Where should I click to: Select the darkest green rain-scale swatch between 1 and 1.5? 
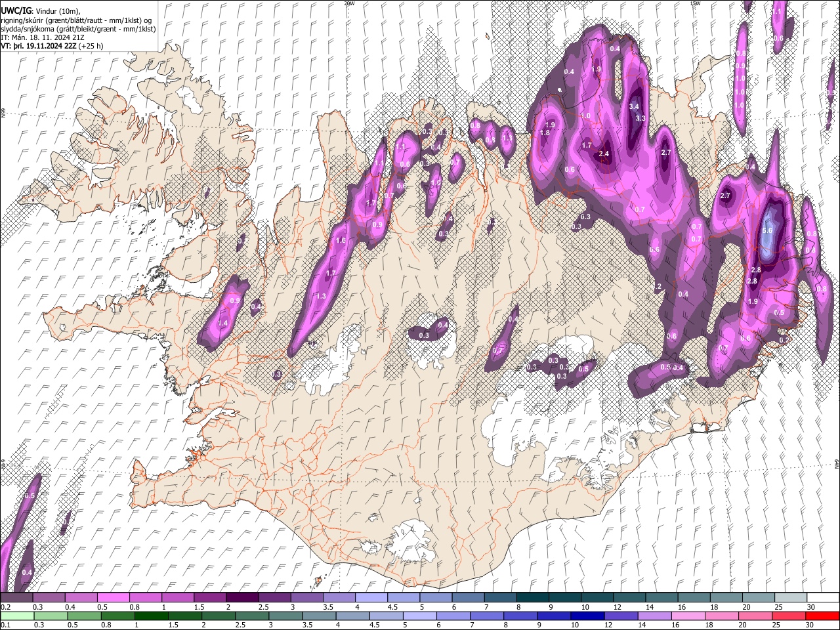tap(152, 616)
